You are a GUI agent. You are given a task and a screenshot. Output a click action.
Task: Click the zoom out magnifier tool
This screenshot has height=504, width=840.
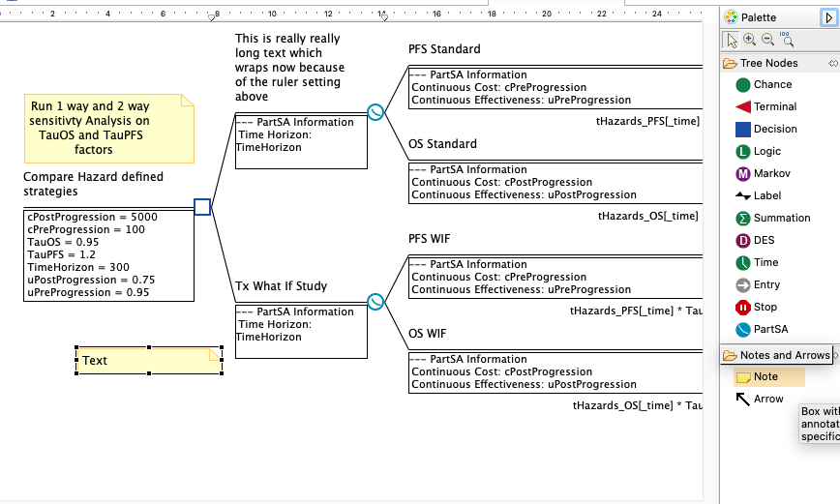(x=767, y=40)
